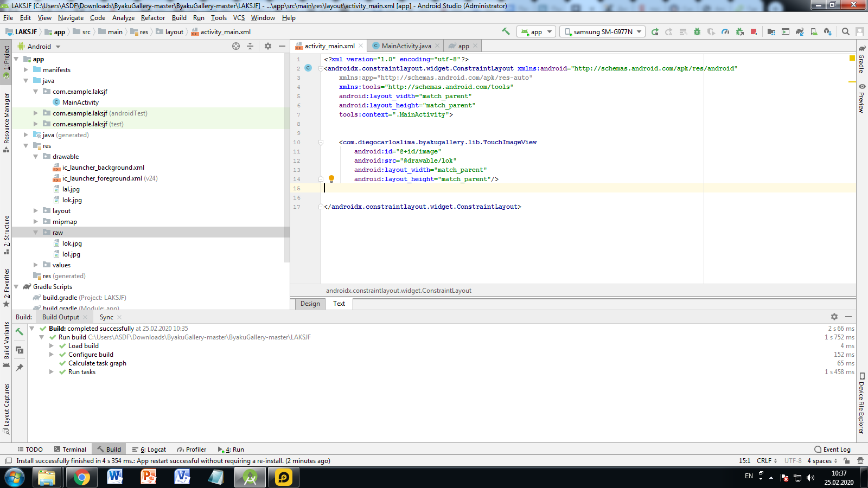Expand the manifests folder

click(26, 69)
